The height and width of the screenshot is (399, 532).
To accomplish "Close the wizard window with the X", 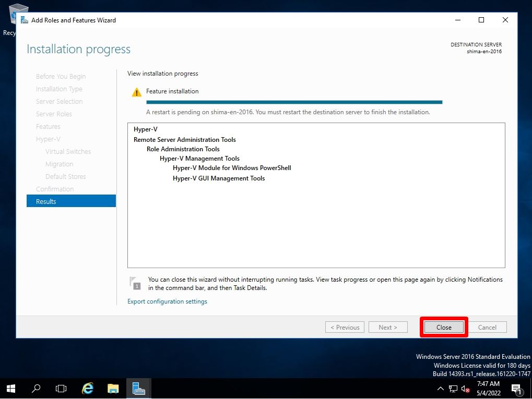I will (505, 20).
